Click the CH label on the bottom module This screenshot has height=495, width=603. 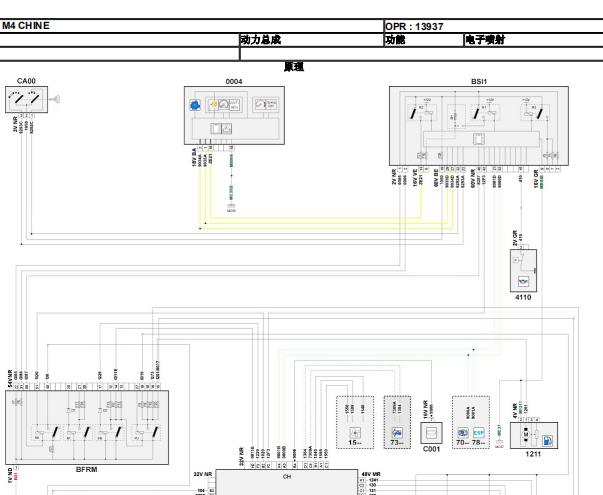[x=287, y=477]
